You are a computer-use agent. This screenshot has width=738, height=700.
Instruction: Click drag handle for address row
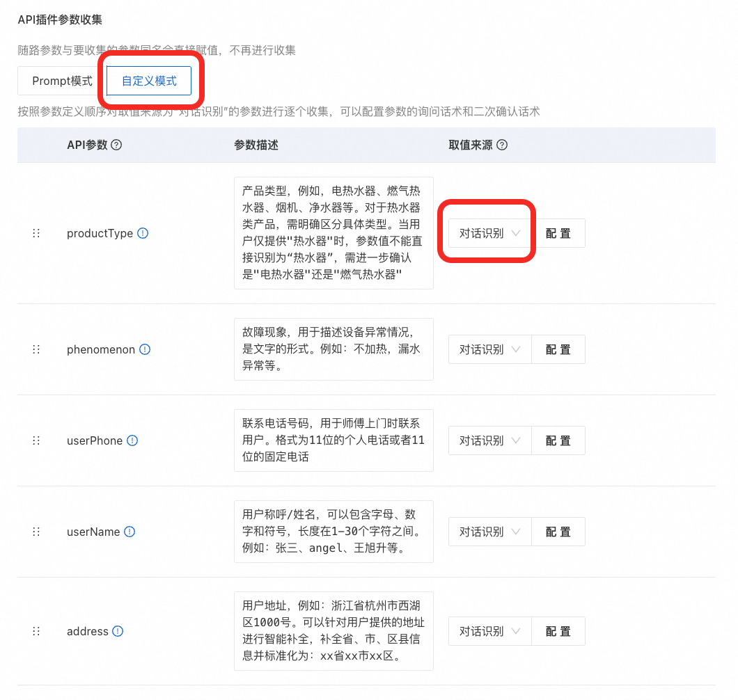coord(36,631)
